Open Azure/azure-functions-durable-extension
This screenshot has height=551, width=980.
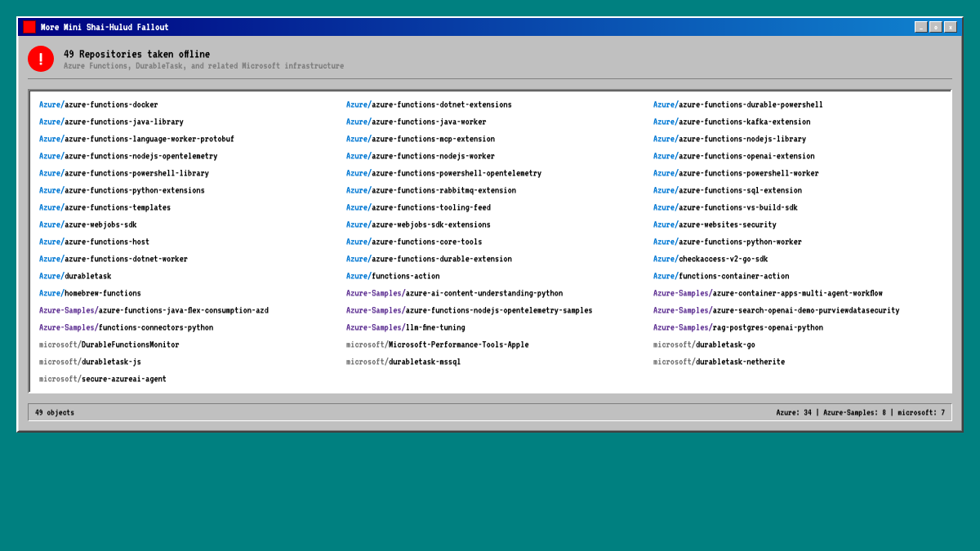429,259
